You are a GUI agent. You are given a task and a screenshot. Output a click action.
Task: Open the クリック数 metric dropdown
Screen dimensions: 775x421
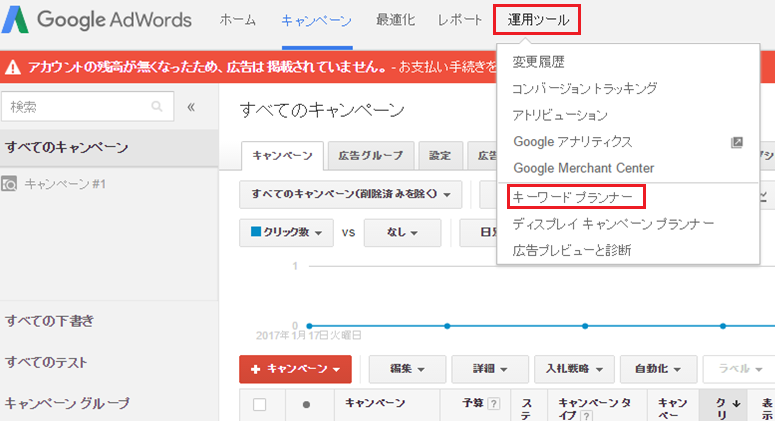pyautogui.click(x=286, y=232)
